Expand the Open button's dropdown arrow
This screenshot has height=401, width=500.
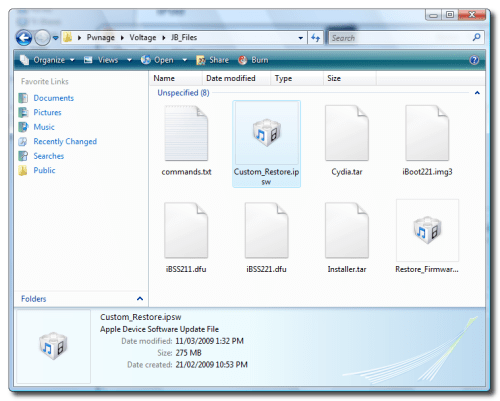[x=185, y=60]
